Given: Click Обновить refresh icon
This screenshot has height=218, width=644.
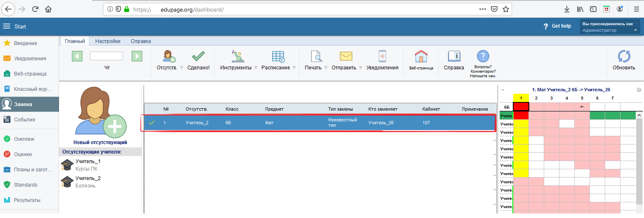Looking at the screenshot, I should 624,57.
